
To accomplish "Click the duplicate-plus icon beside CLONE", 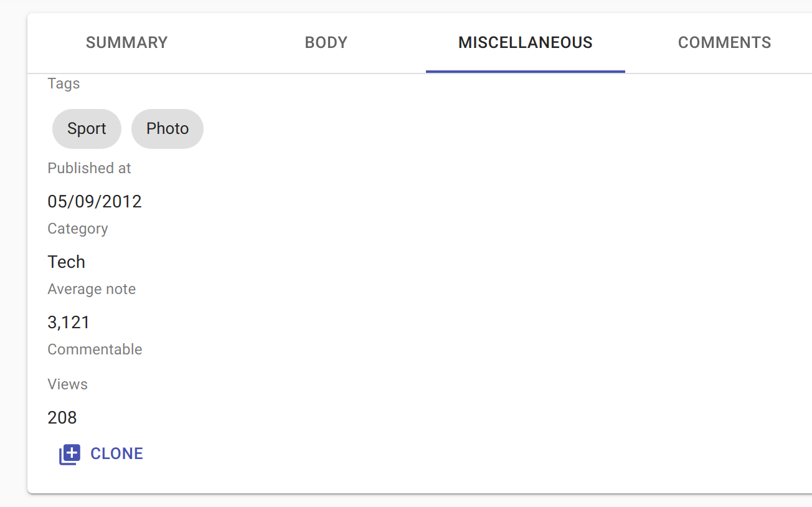I will (x=69, y=455).
